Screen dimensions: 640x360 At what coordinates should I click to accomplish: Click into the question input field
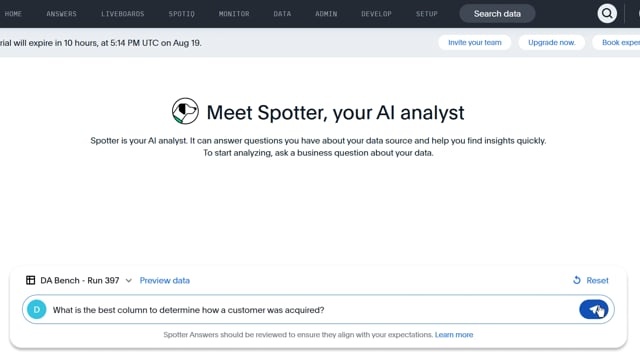310,310
